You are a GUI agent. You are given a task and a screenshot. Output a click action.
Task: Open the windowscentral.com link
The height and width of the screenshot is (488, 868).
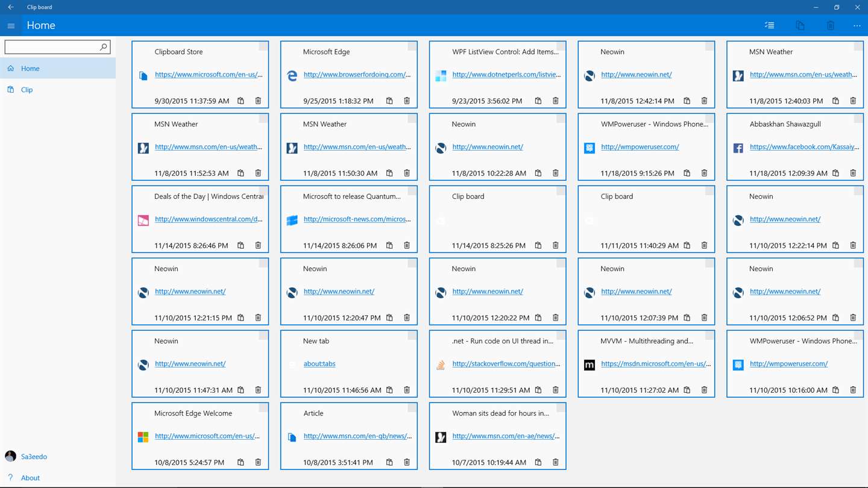[209, 219]
